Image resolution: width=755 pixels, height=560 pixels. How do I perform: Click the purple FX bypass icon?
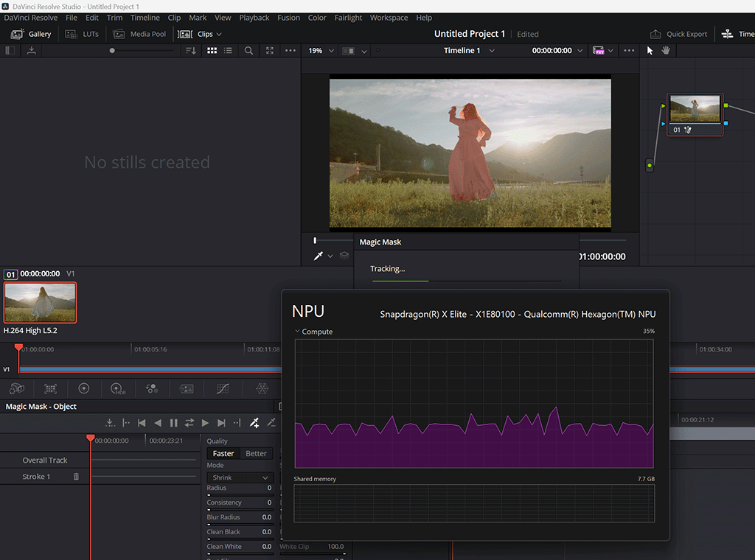(x=599, y=51)
